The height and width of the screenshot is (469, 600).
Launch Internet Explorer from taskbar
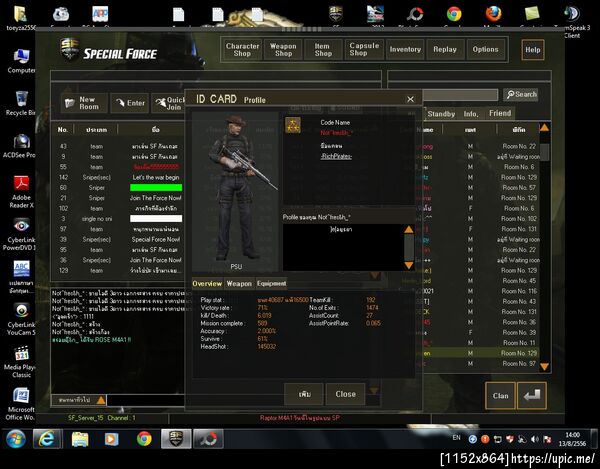[47, 439]
